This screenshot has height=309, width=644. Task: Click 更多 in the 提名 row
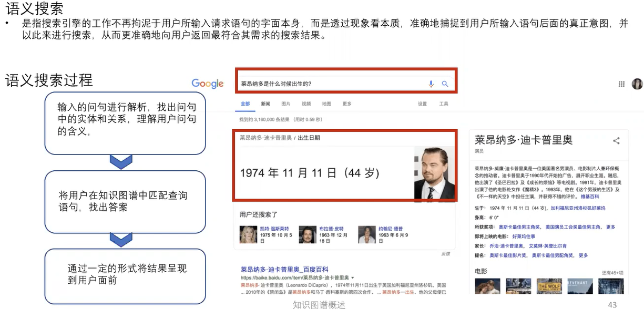(583, 255)
